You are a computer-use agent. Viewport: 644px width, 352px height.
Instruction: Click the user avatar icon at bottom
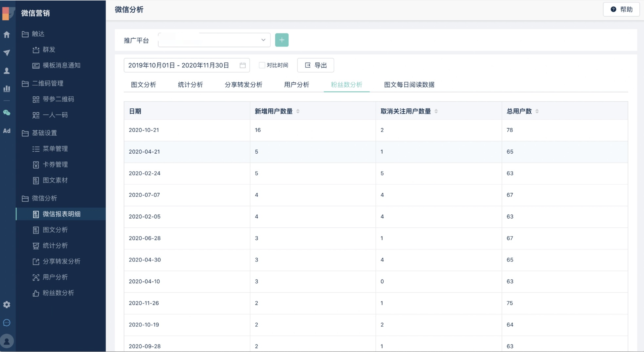click(x=7, y=341)
